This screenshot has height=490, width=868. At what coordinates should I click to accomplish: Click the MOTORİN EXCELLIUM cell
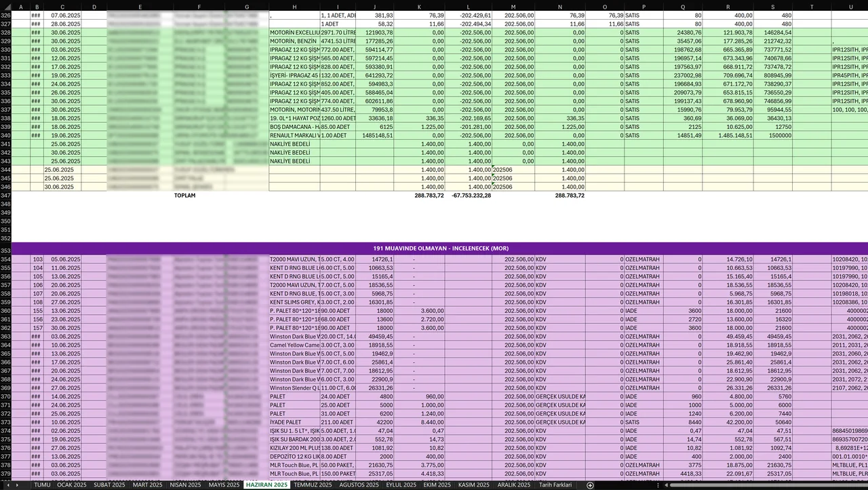(294, 33)
